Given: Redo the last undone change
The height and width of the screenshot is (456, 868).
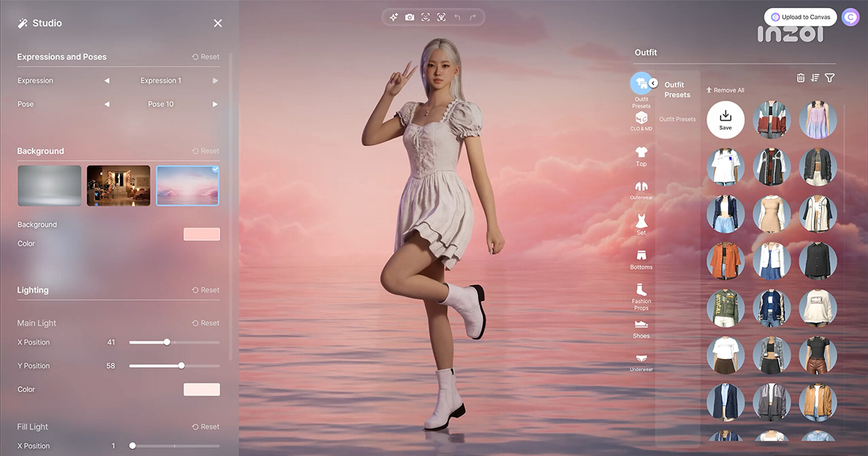Looking at the screenshot, I should coord(473,17).
